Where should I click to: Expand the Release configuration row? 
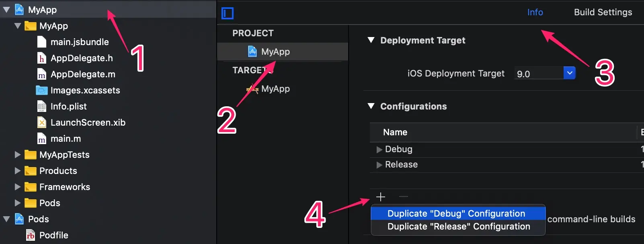coord(379,165)
